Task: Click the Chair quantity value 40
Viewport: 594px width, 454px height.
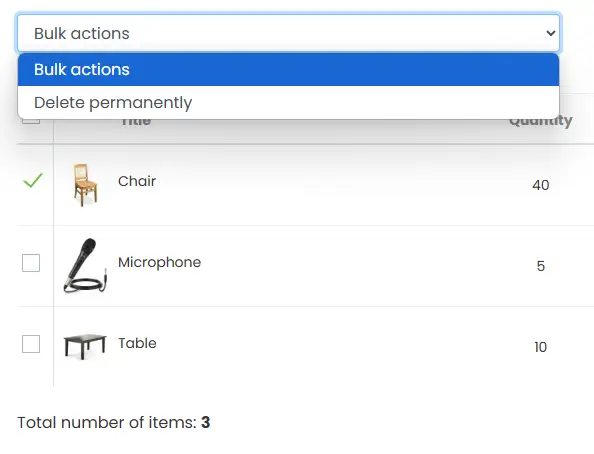Action: coord(541,185)
